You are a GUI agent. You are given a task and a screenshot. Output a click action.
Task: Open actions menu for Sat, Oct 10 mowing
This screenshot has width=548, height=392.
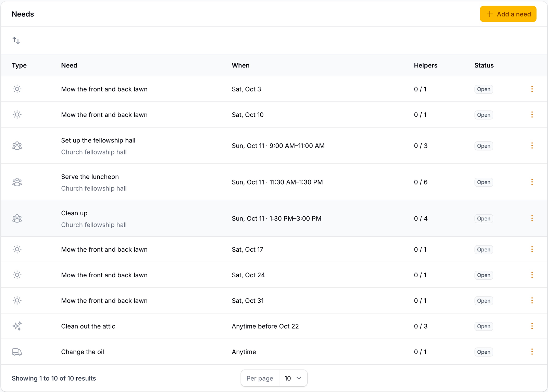(x=532, y=115)
